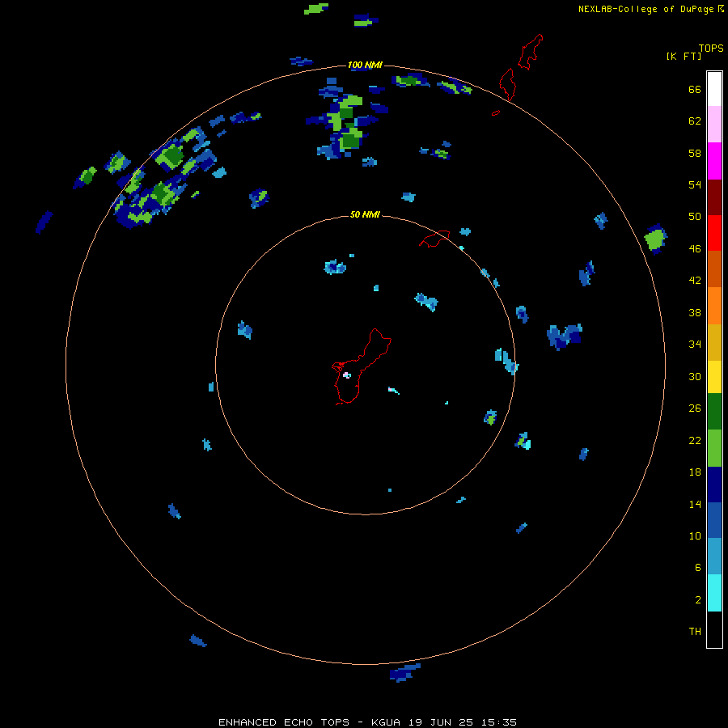Pick the dark orange legend swatch

coord(714,269)
